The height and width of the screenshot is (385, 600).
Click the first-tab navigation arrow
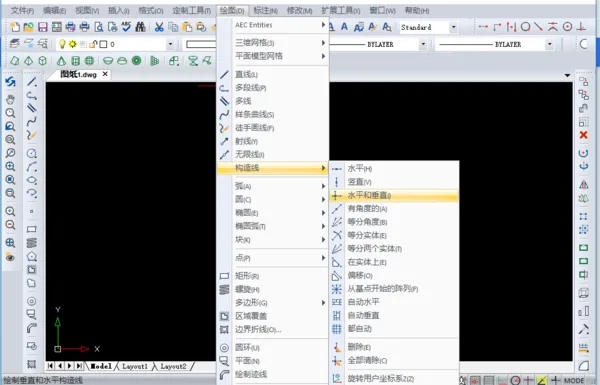click(x=51, y=366)
